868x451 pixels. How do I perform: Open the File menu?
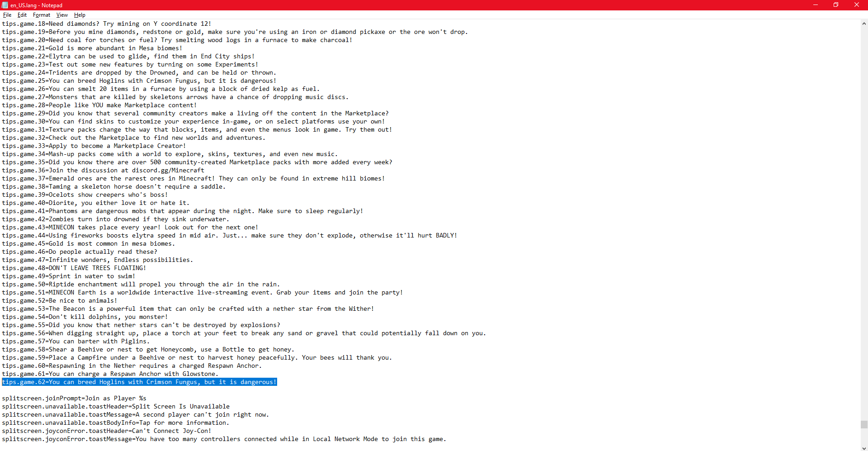7,15
